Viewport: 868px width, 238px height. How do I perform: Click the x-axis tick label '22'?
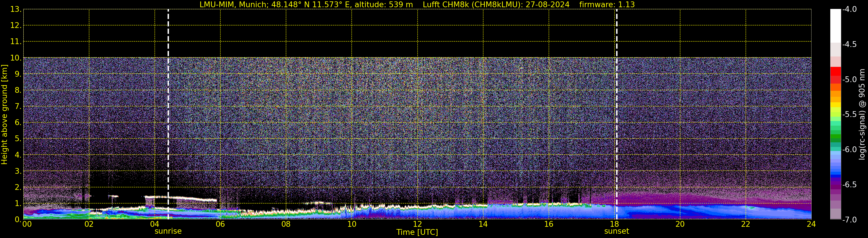pos(746,224)
